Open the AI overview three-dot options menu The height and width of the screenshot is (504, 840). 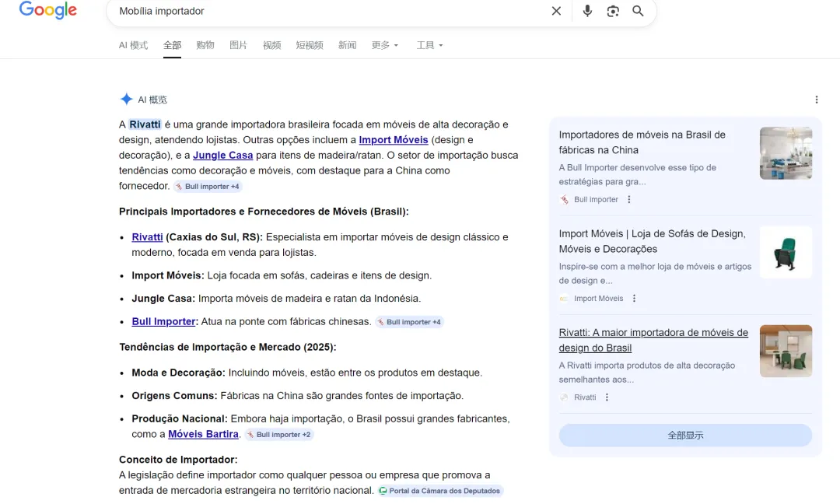click(x=817, y=100)
